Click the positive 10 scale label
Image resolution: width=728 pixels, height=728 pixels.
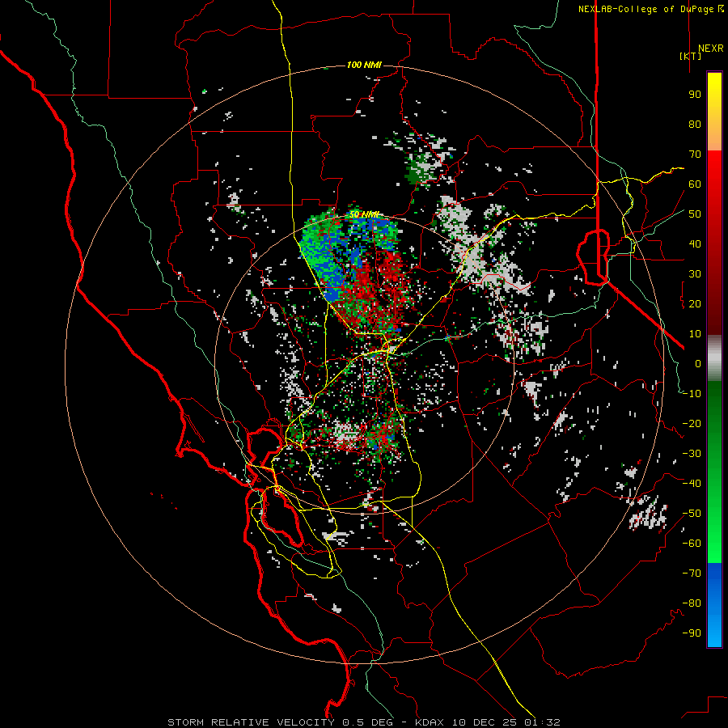(x=695, y=334)
